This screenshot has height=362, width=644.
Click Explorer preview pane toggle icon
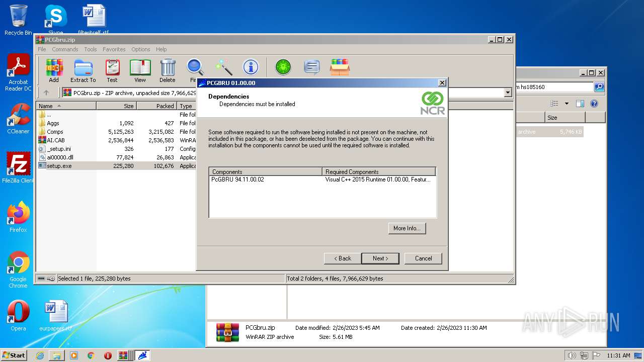coord(580,104)
